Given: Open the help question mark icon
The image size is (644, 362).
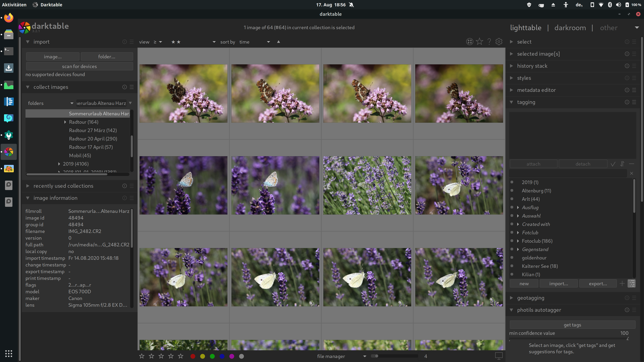Looking at the screenshot, I should (489, 42).
